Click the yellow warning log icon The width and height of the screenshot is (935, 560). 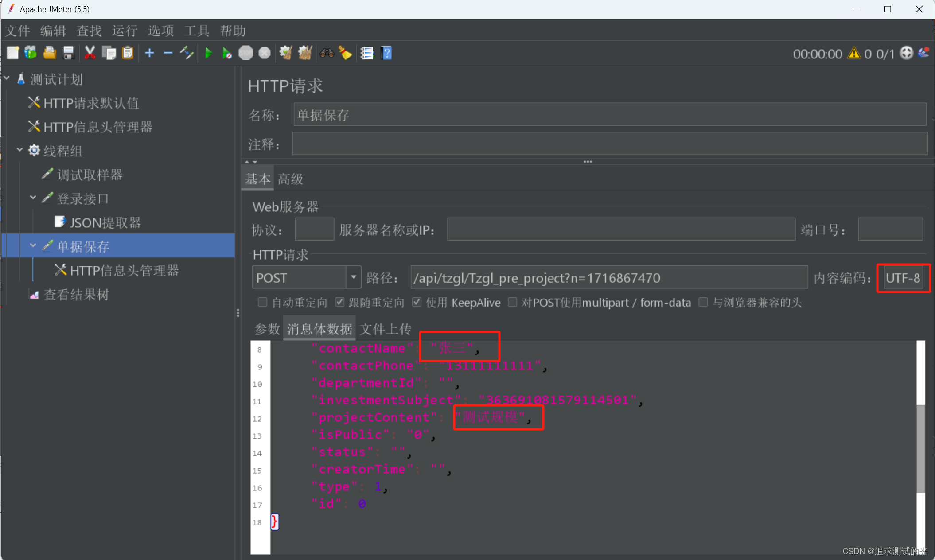854,54
